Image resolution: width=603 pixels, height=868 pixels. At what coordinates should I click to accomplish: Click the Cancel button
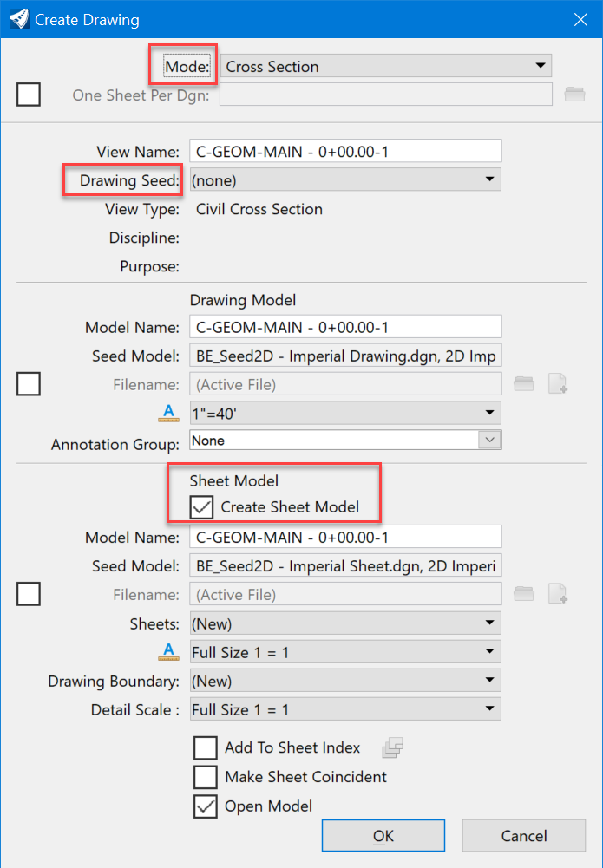coord(524,835)
